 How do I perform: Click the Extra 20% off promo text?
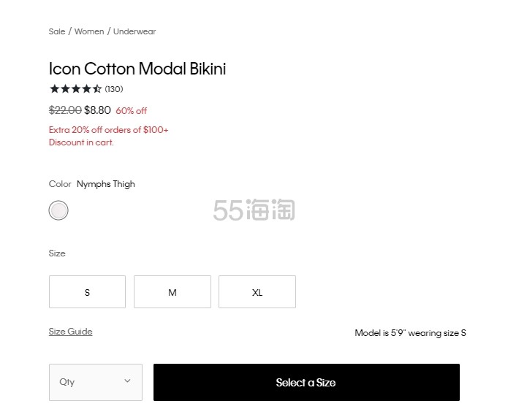[x=109, y=130]
